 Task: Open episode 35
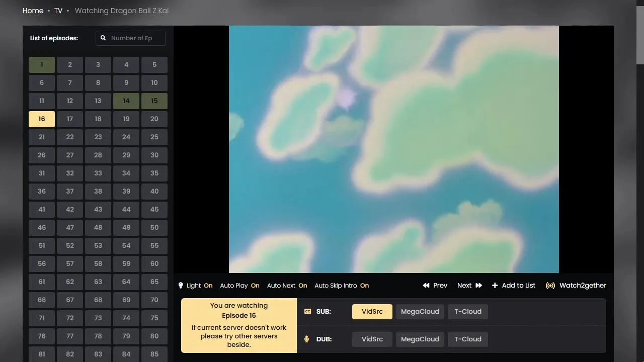click(154, 173)
